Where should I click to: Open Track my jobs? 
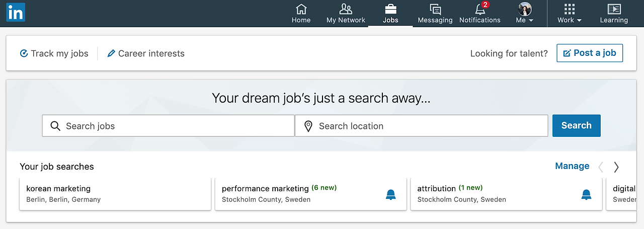tap(54, 53)
